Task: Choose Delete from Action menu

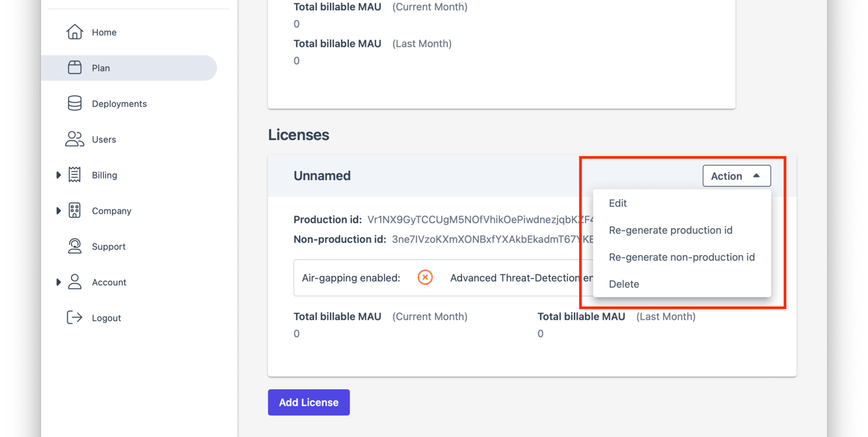Action: tap(681, 284)
